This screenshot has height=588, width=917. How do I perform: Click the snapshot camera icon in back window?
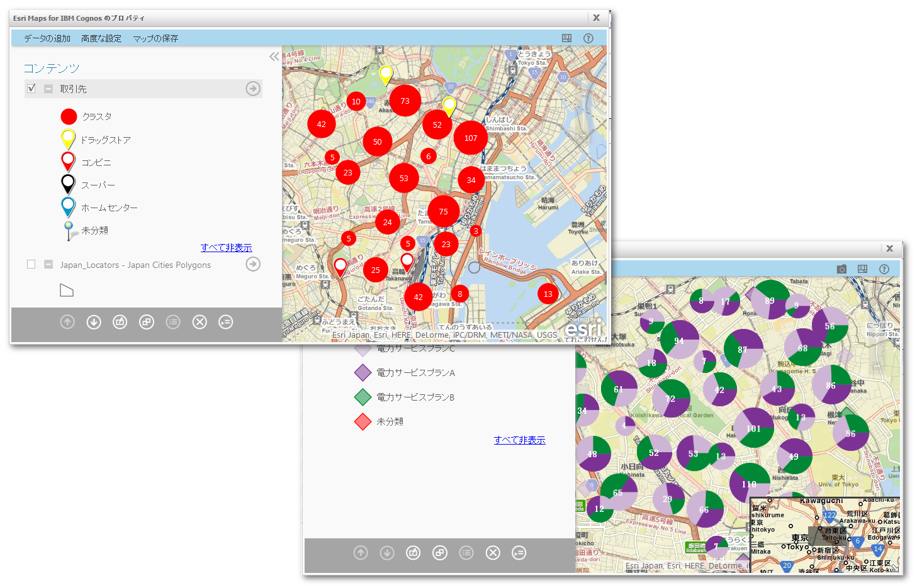tap(841, 269)
